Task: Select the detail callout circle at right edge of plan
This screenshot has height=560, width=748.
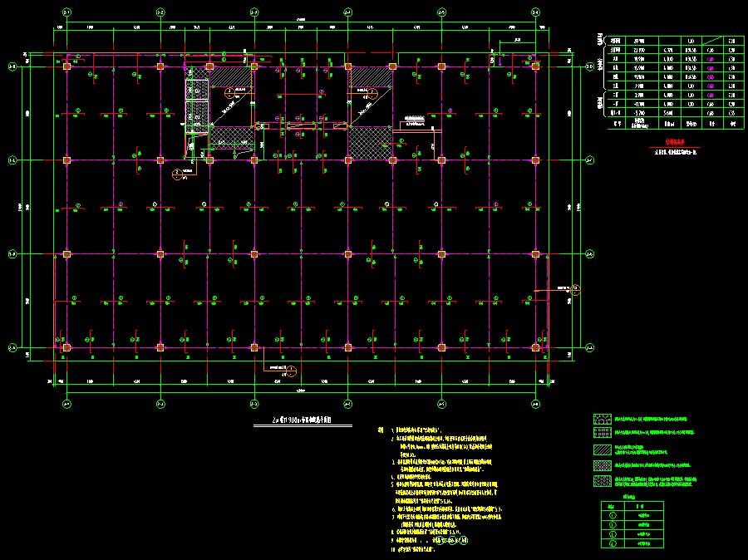Action: pyautogui.click(x=575, y=288)
